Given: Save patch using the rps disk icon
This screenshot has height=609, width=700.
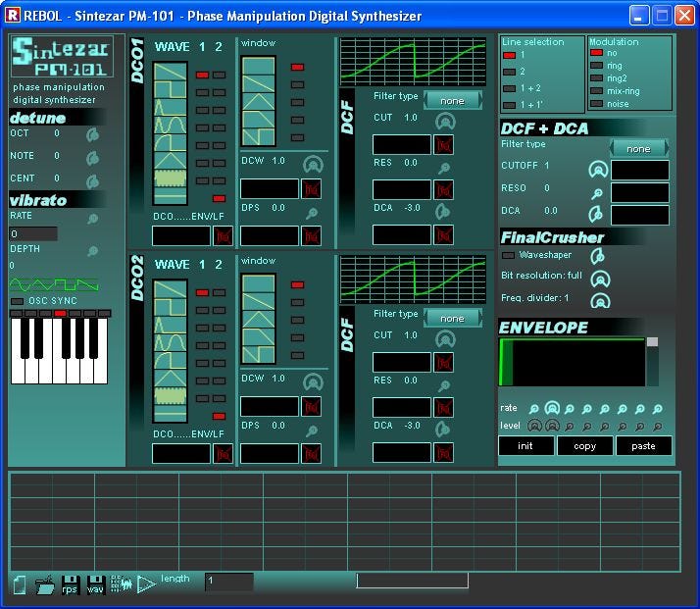Looking at the screenshot, I should [70, 584].
